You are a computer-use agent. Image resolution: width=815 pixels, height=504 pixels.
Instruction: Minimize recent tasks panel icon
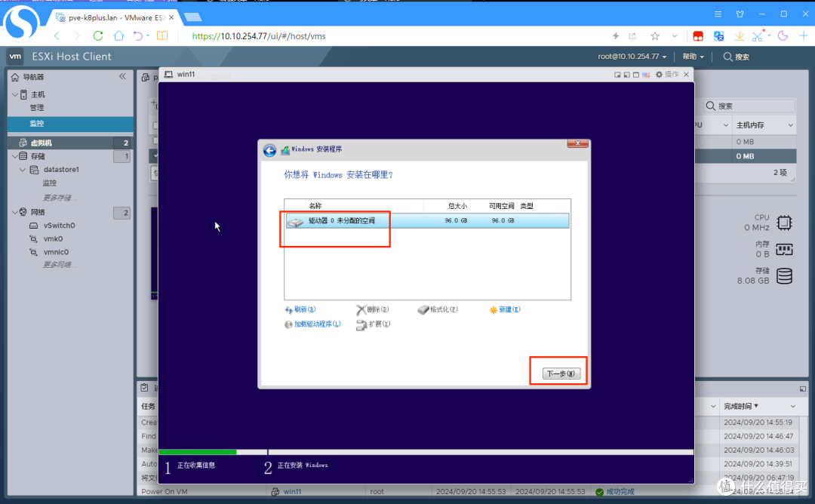pos(802,389)
